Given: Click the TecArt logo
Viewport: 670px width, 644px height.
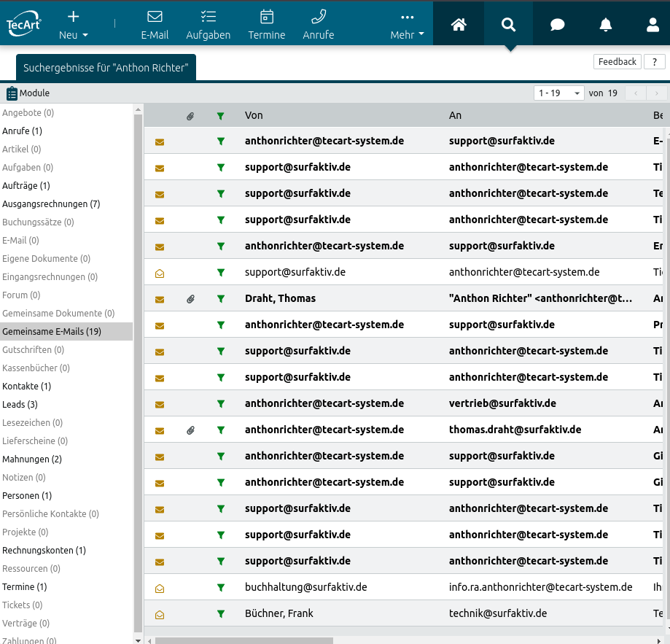Looking at the screenshot, I should (24, 23).
